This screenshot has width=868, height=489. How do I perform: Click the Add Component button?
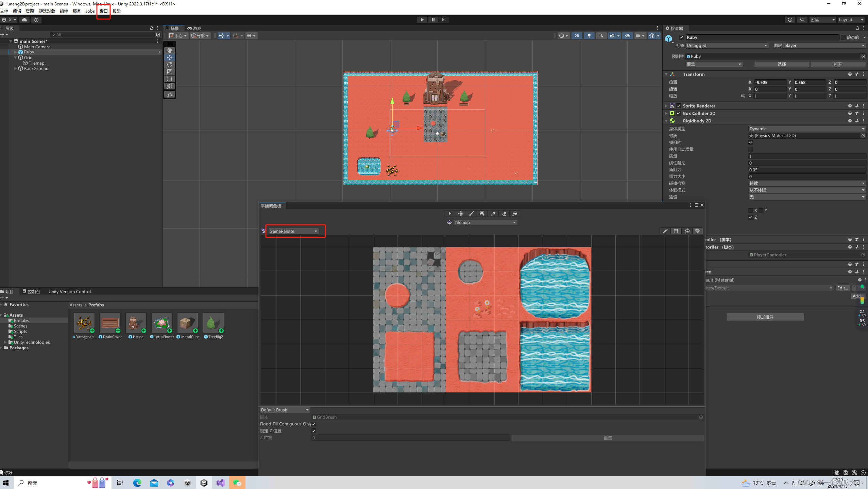(765, 317)
